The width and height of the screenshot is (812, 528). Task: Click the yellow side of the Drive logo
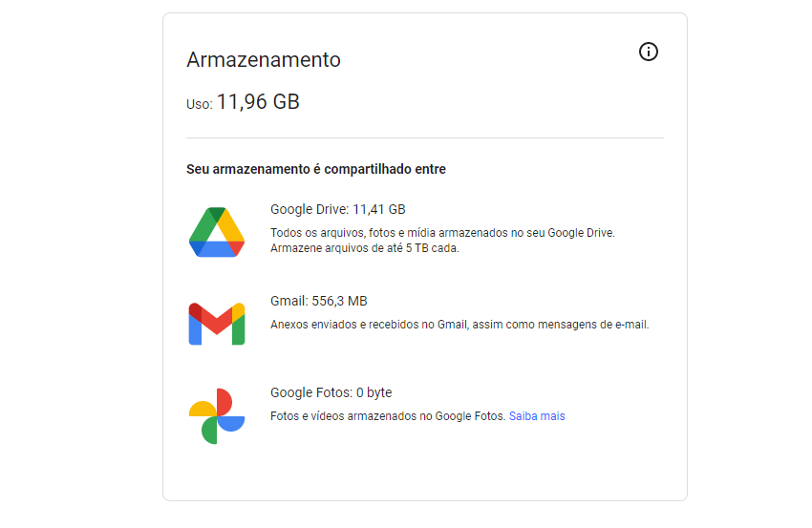pos(231,226)
